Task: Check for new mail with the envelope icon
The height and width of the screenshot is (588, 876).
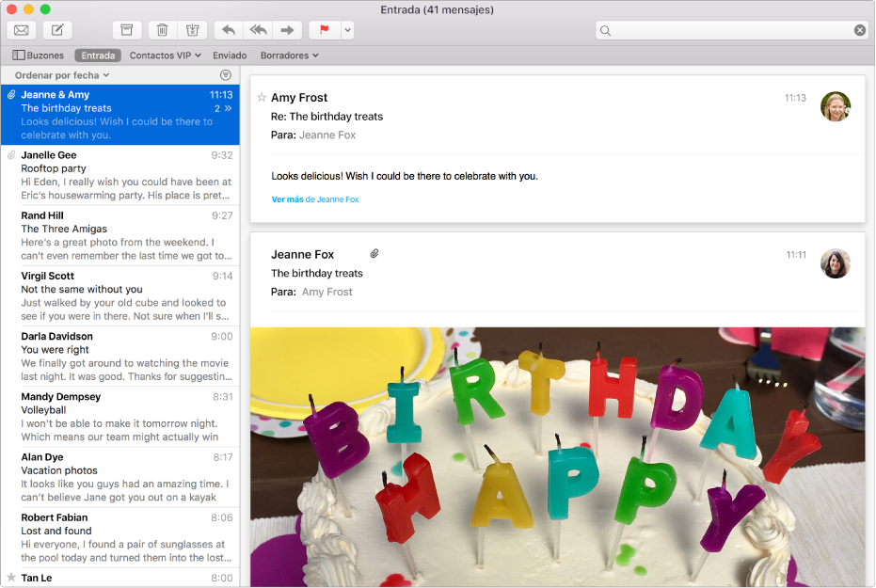Action: (21, 29)
